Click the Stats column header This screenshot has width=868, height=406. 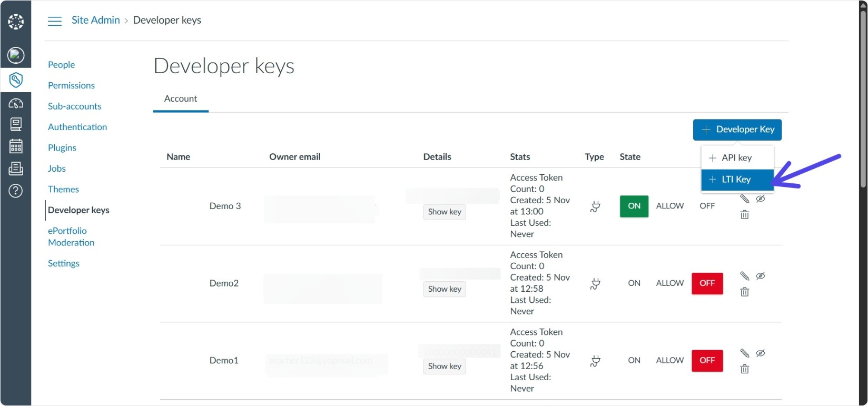point(520,157)
